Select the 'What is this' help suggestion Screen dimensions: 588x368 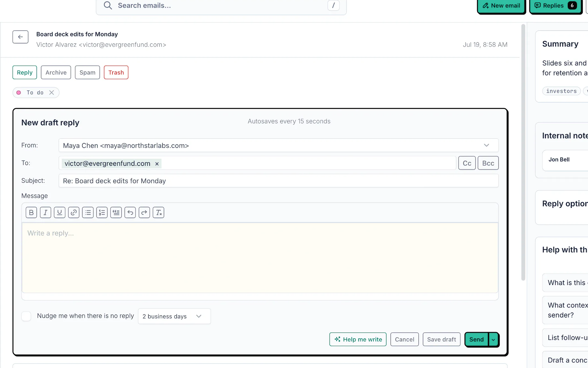click(x=565, y=283)
